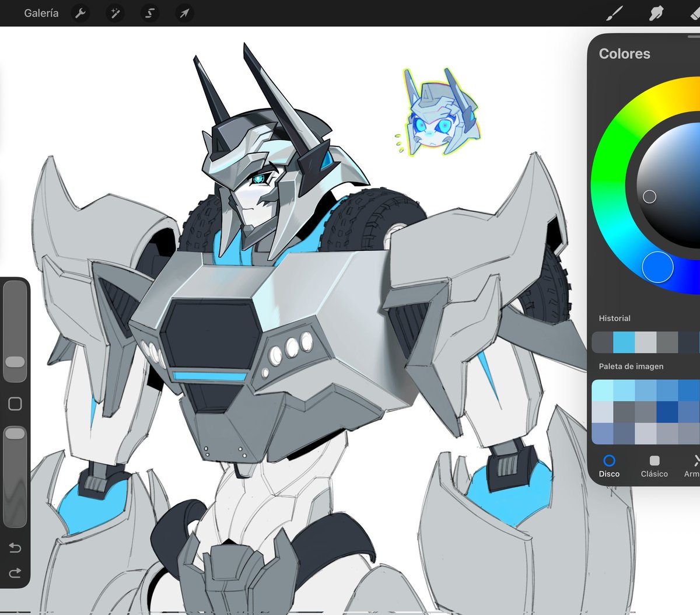Click the blue hue selector on color ring
This screenshot has width=700, height=615.
point(658,267)
